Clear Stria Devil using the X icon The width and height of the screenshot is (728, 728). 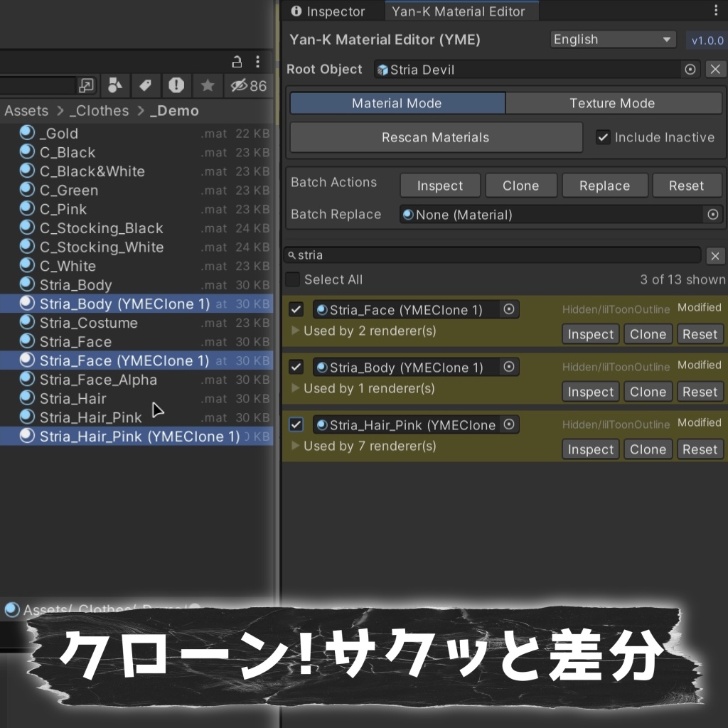click(x=715, y=69)
